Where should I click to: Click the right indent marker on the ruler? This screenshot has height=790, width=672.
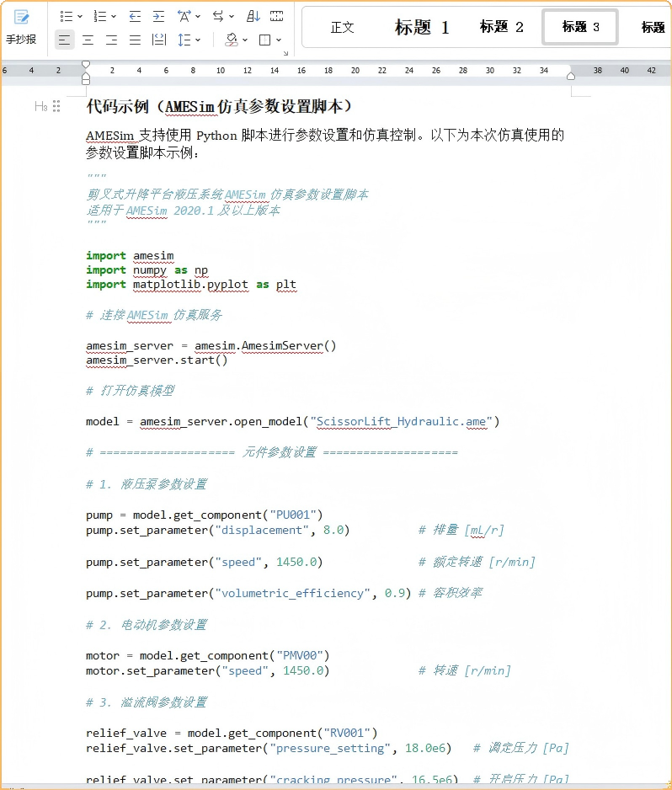[x=571, y=76]
